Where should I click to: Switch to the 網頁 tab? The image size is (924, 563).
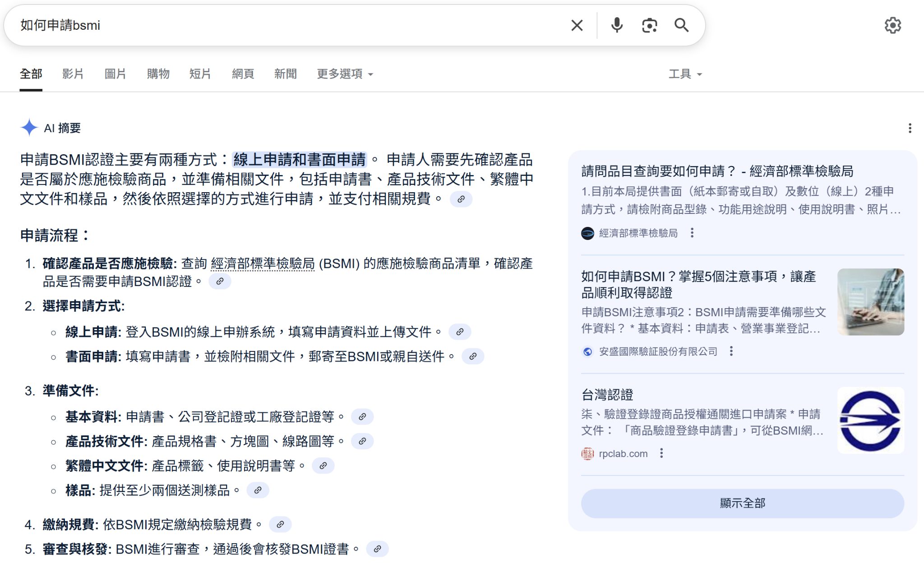pyautogui.click(x=243, y=74)
